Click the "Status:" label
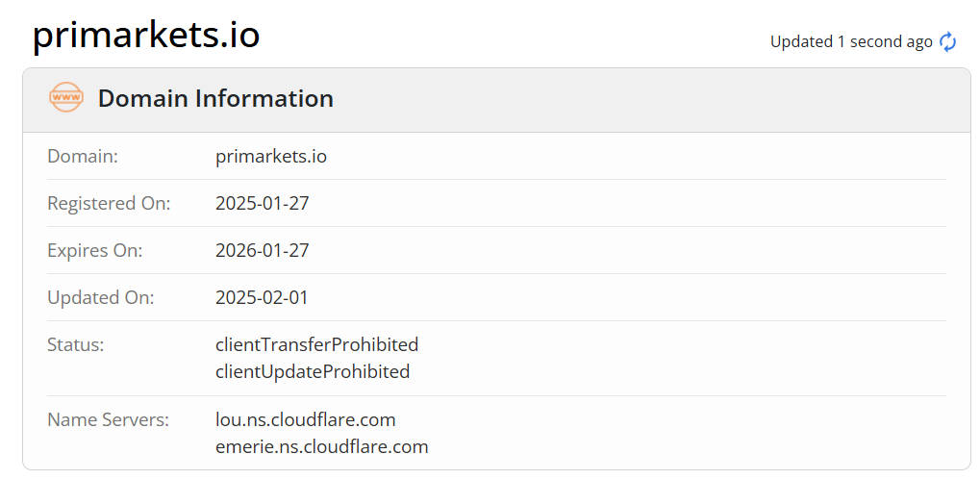The height and width of the screenshot is (479, 980). click(x=76, y=344)
